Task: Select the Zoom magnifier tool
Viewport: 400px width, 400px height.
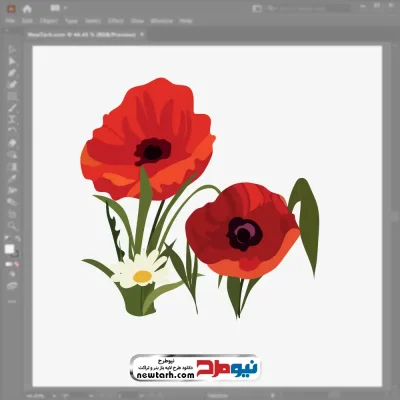Action: (12, 225)
